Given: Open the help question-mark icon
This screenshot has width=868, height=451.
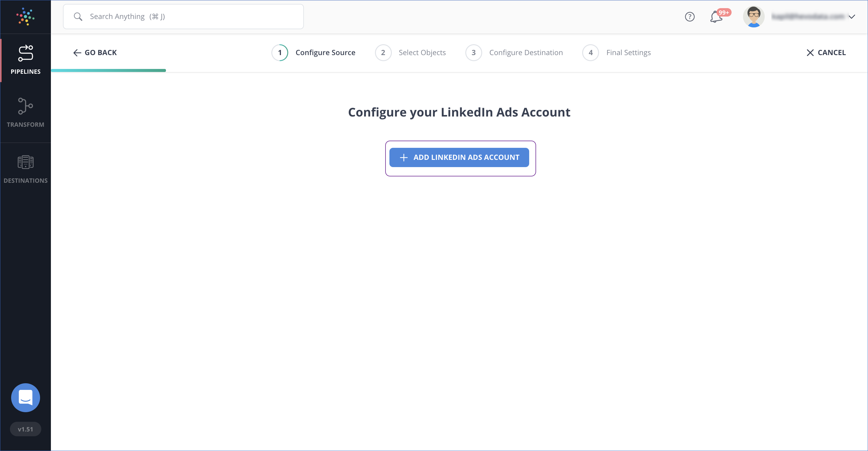Looking at the screenshot, I should (689, 17).
